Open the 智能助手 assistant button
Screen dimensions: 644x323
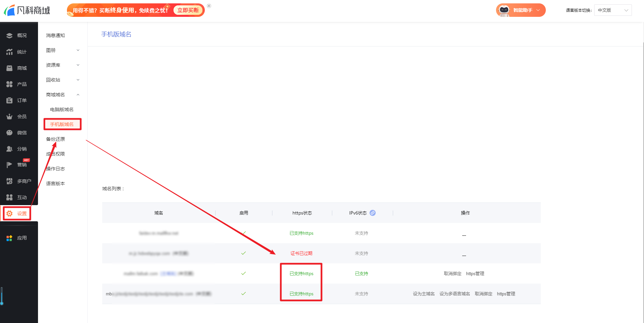coord(521,10)
